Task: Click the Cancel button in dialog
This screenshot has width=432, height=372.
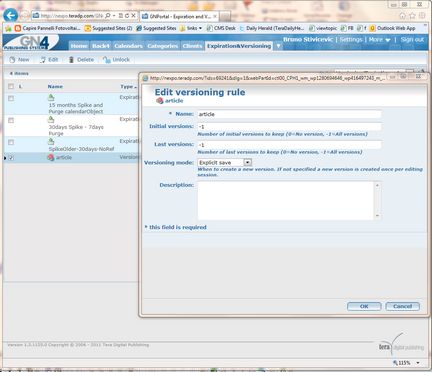Action: 402,306
